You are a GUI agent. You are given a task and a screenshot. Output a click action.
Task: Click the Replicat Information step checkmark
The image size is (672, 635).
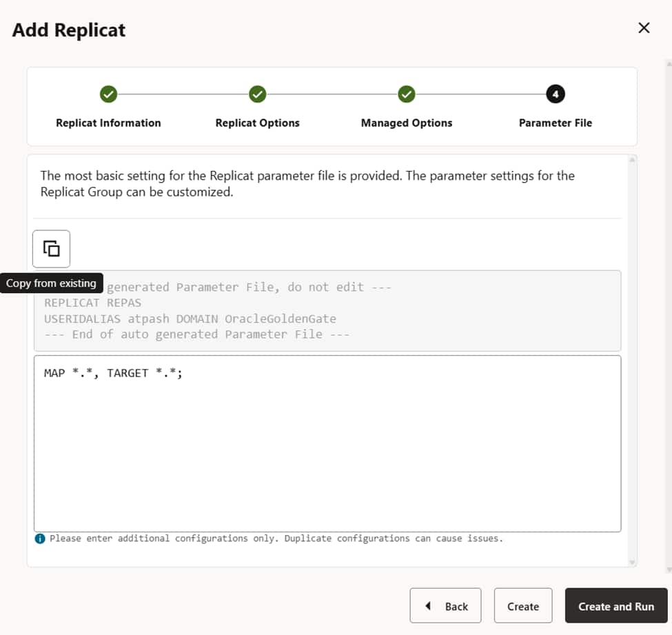click(x=108, y=94)
